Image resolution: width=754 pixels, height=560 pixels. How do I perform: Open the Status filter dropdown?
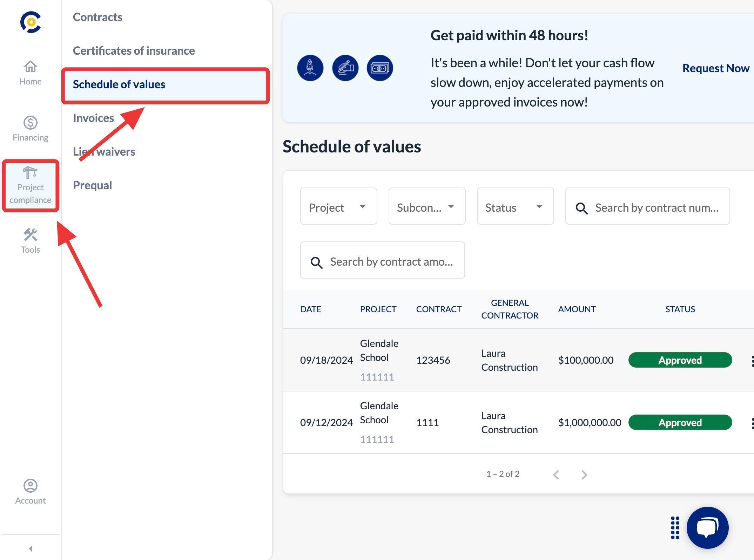515,206
